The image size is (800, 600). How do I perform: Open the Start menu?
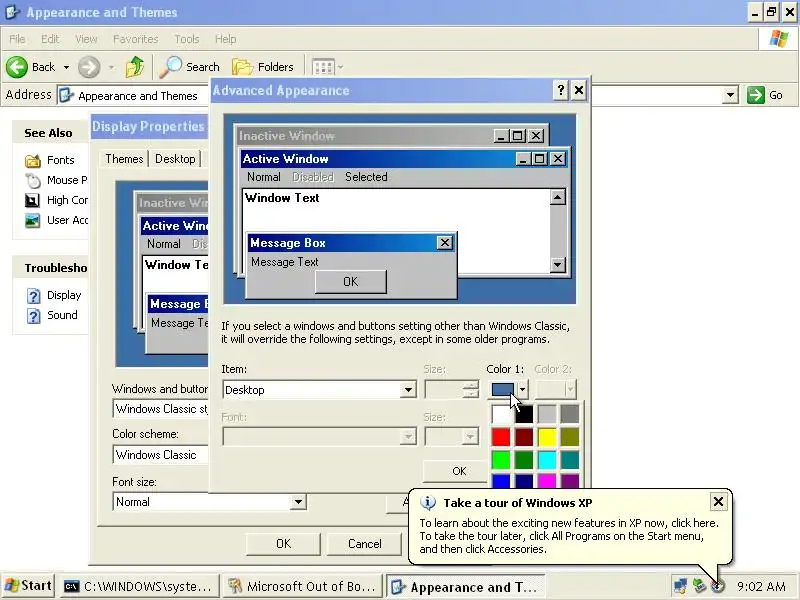click(x=28, y=586)
